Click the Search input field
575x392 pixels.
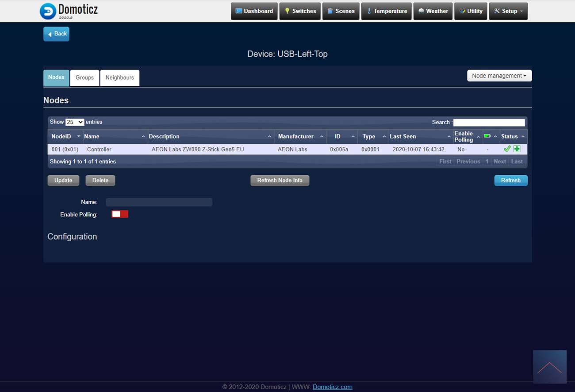489,123
